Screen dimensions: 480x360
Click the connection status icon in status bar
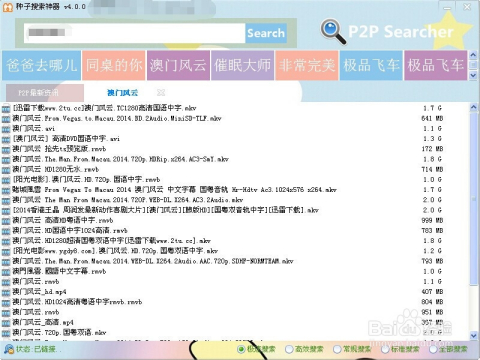click(x=8, y=349)
